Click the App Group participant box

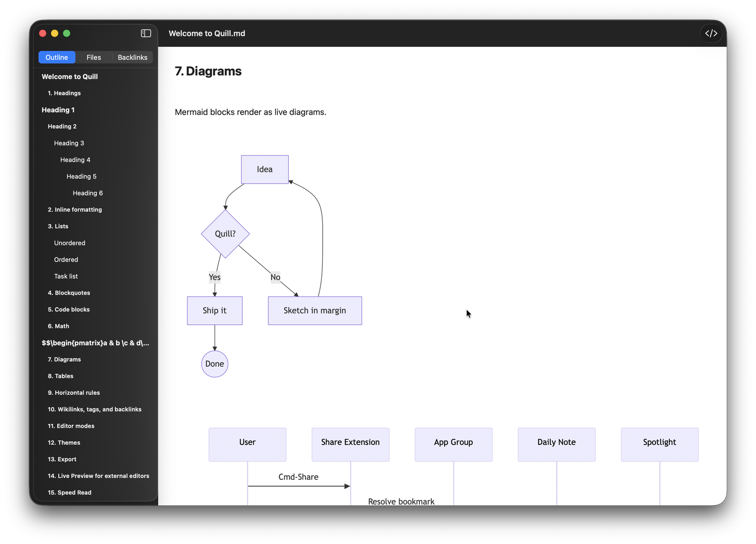454,444
